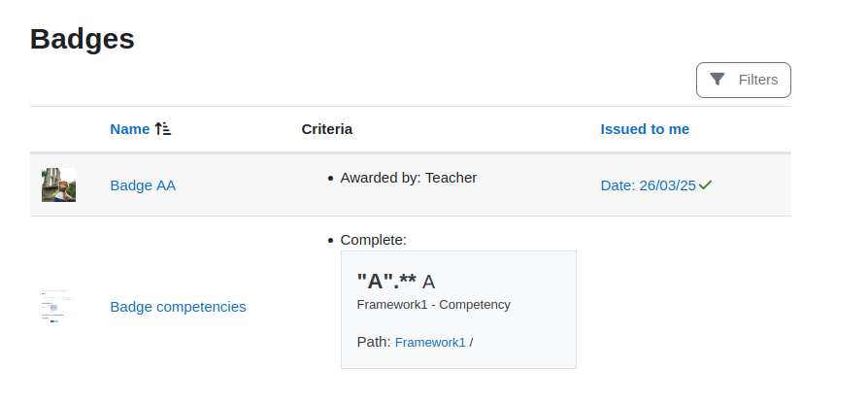Click the Path: label in the competency card

click(374, 342)
